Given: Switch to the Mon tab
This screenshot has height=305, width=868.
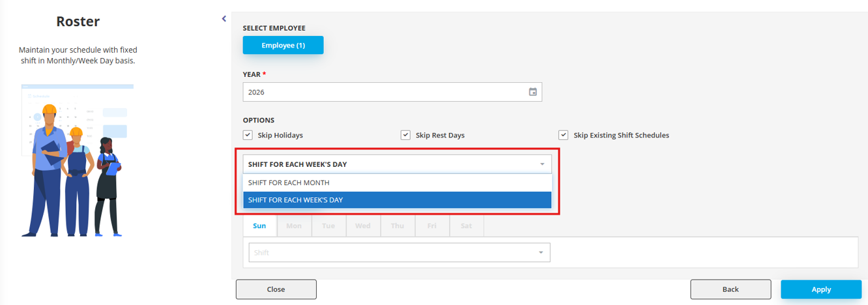Looking at the screenshot, I should [294, 225].
